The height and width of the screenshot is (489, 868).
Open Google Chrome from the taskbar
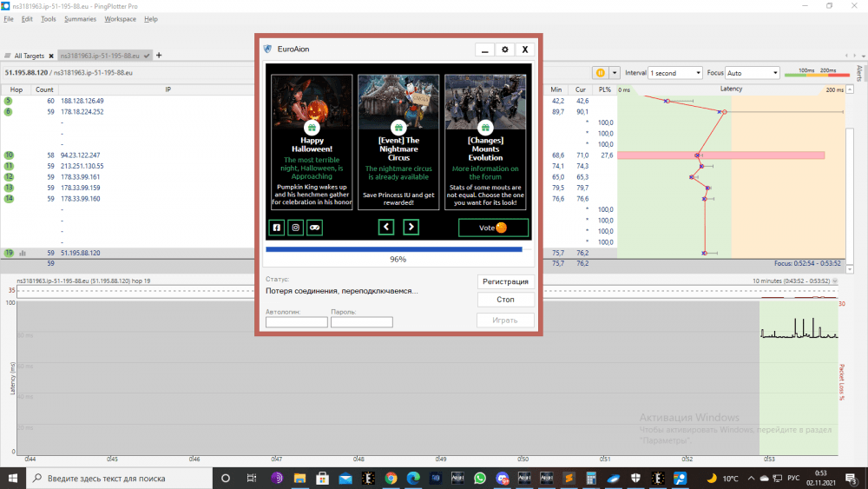tap(391, 478)
